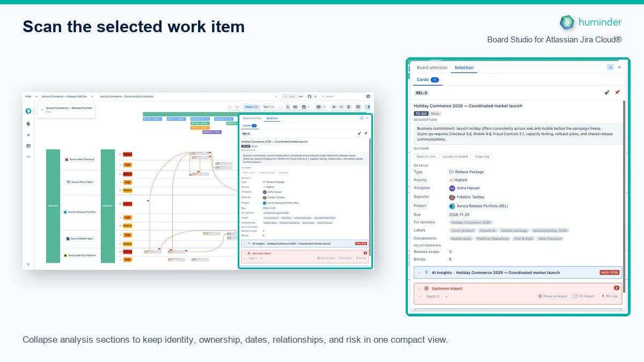
Task: Open the calendar dropdown in the board toolbar
Action: [304, 107]
